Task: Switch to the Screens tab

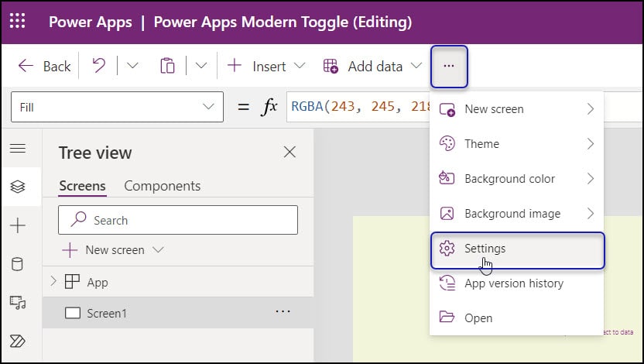Action: click(x=82, y=186)
